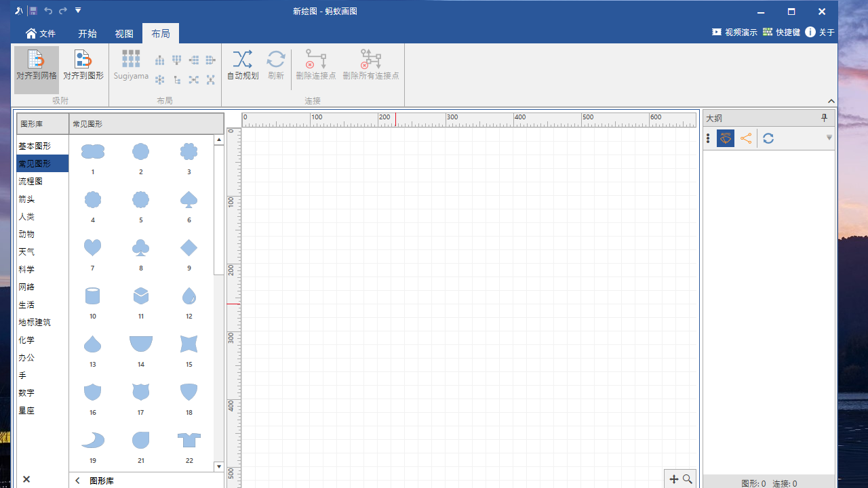Screen dimensions: 868x488
Task: Click the magnifier zoom icon on canvas
Action: tap(688, 479)
